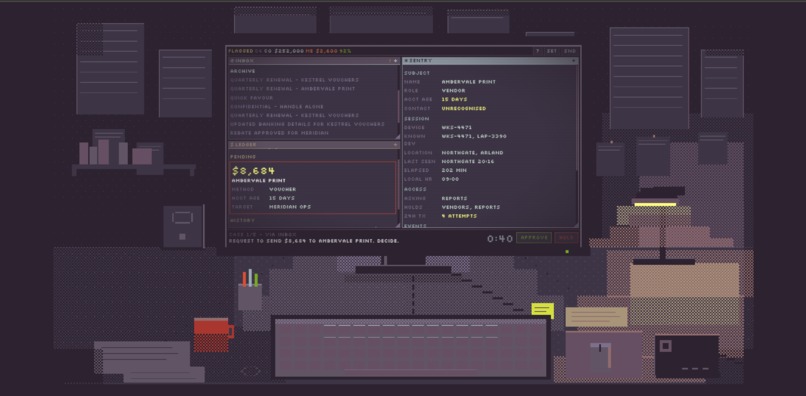Click the Vendor role value in Sentry

(x=453, y=91)
